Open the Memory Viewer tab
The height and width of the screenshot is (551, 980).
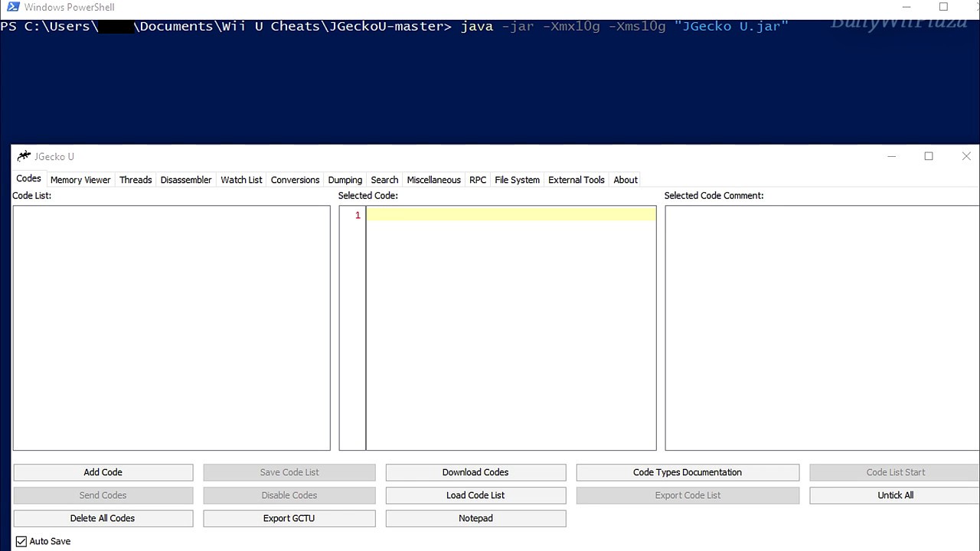point(80,180)
